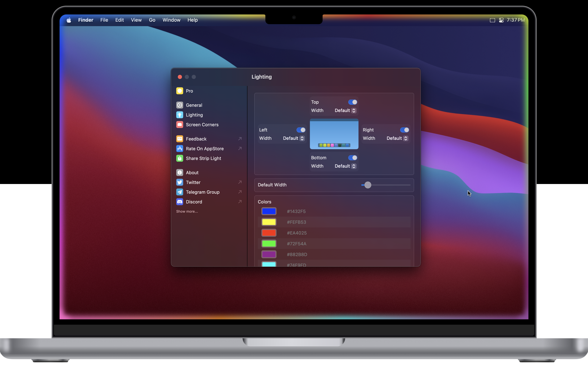
Task: Click the green #72F54A color swatch
Action: (x=269, y=243)
